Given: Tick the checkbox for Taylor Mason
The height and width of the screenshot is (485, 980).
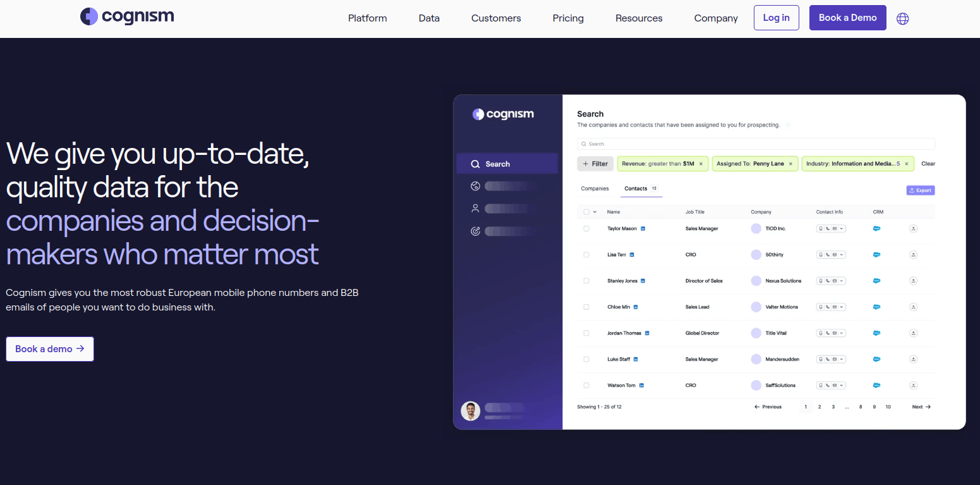Looking at the screenshot, I should tap(586, 228).
